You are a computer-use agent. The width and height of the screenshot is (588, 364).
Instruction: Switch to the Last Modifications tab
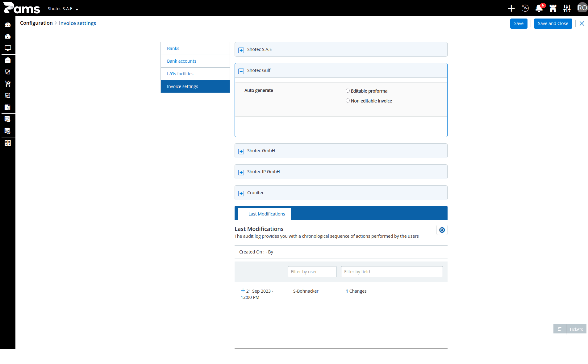pyautogui.click(x=264, y=214)
